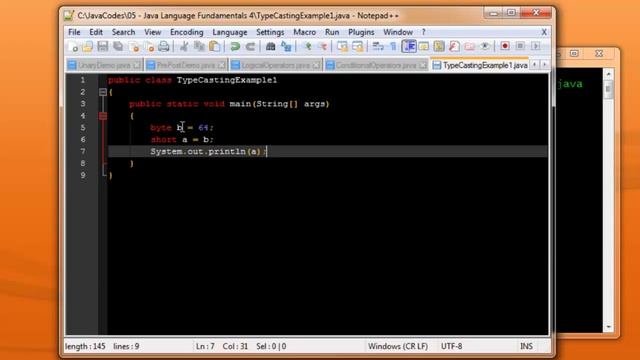Open the Encoding menu
Screen dimensions: 640x360
(x=187, y=32)
